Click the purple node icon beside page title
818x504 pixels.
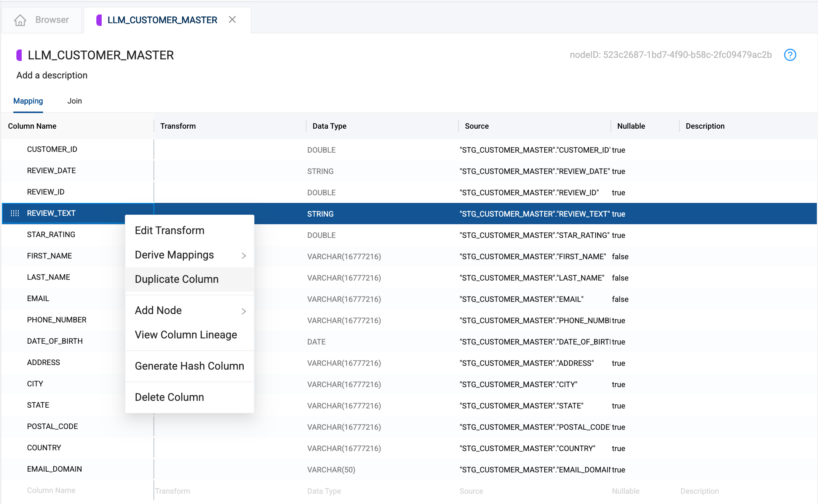pos(19,55)
